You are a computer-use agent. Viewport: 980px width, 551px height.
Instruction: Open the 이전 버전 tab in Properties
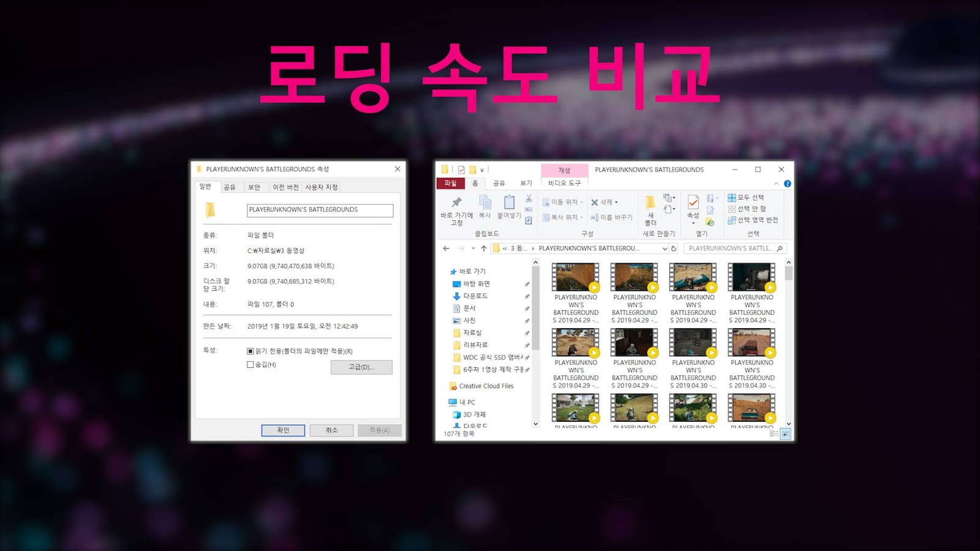tap(285, 187)
